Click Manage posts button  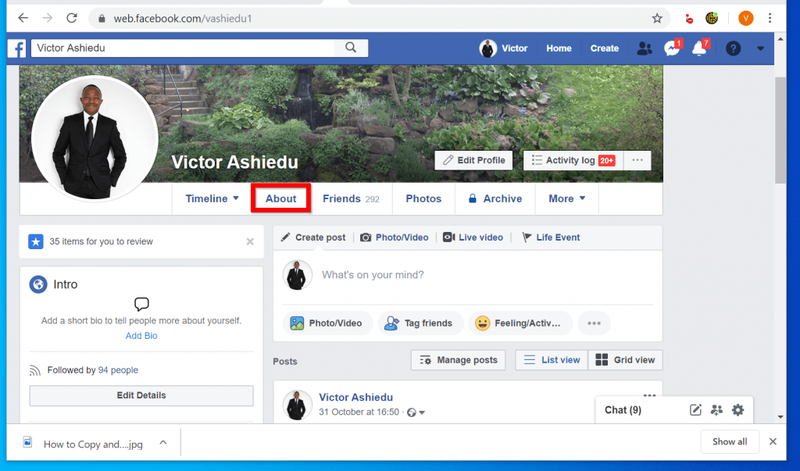(458, 360)
